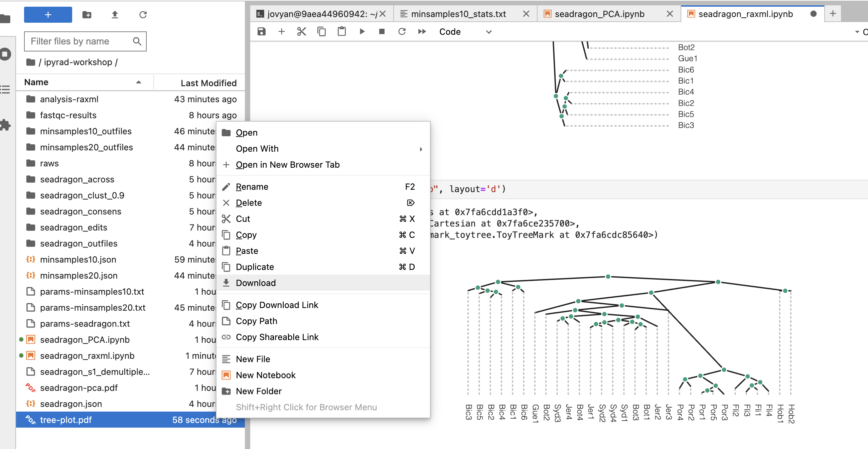The height and width of the screenshot is (449, 868).
Task: Click the Filter files by name field
Action: tap(85, 41)
